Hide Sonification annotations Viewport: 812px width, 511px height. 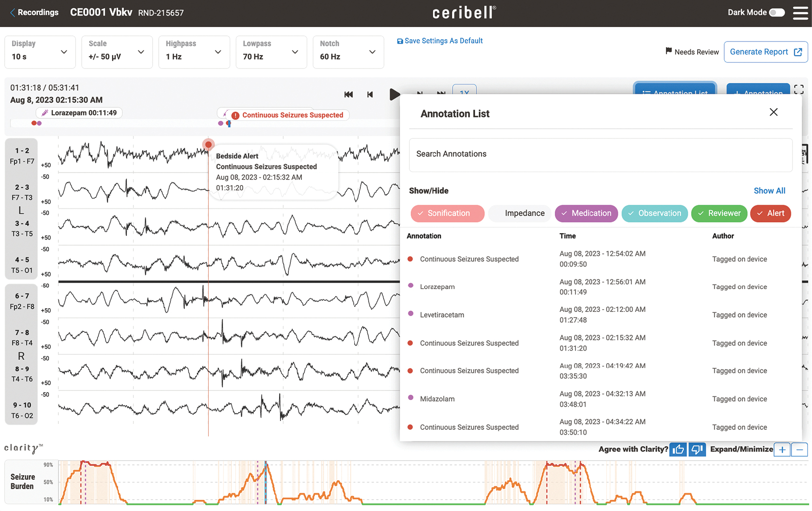448,214
